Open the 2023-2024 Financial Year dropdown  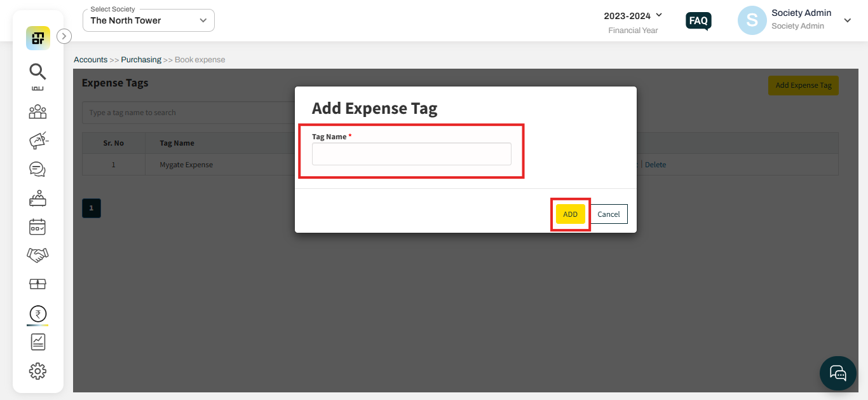[x=633, y=15]
